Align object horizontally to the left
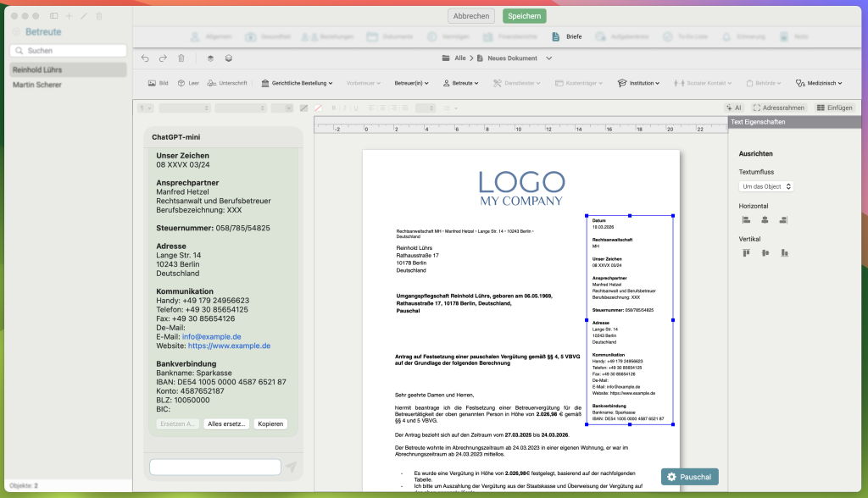Screen dimensions: 868x498 click(x=746, y=219)
